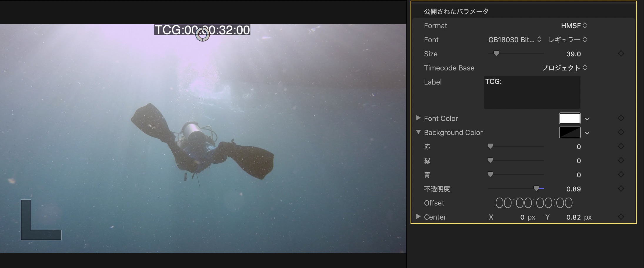Click the Size value 39.0
The width and height of the screenshot is (644, 268).
(573, 54)
